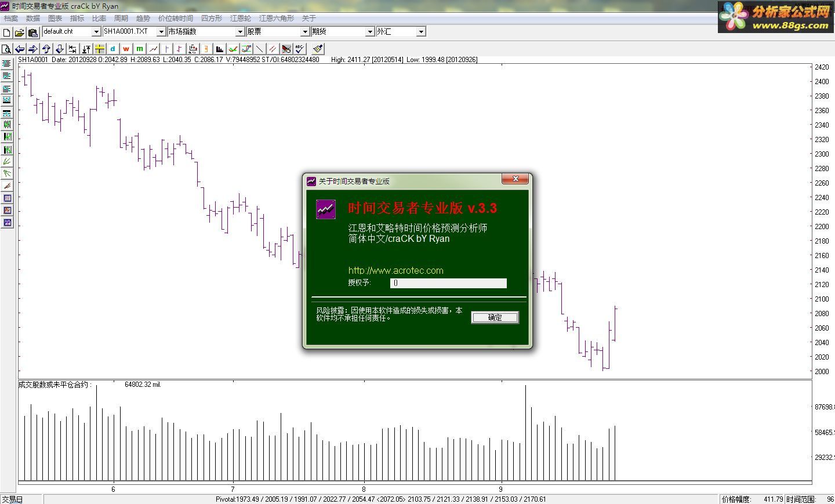Click the Pivotal values status bar text
Viewport: 835px width, 504px height.
(x=380, y=499)
